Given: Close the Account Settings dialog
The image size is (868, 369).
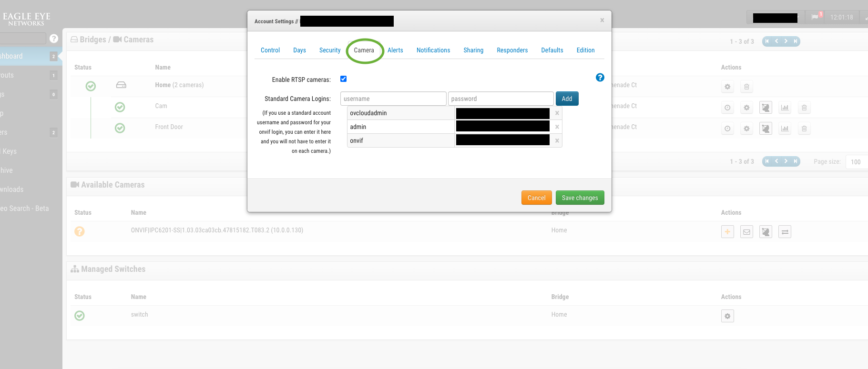Looking at the screenshot, I should click(602, 20).
